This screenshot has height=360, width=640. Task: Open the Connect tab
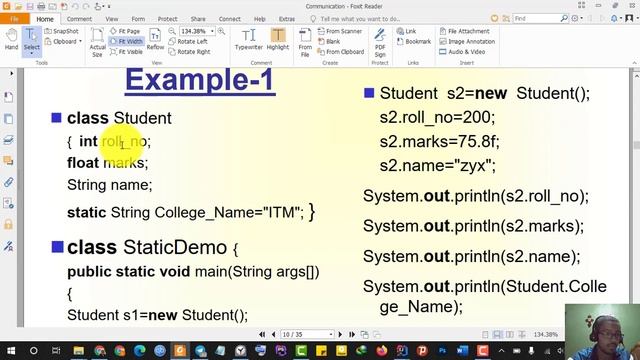[x=229, y=19]
